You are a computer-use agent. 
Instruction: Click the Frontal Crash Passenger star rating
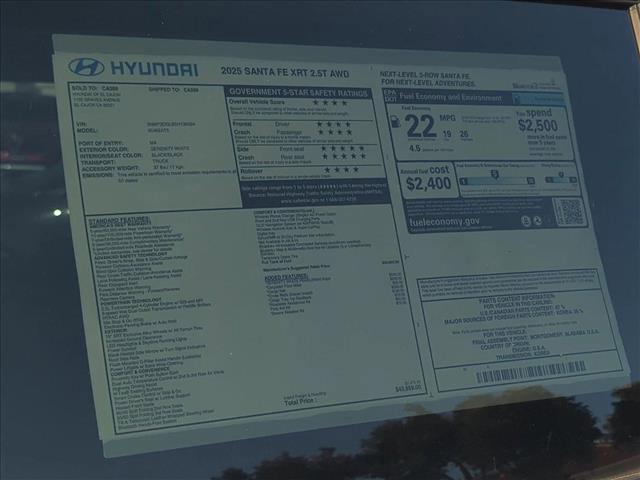click(335, 132)
